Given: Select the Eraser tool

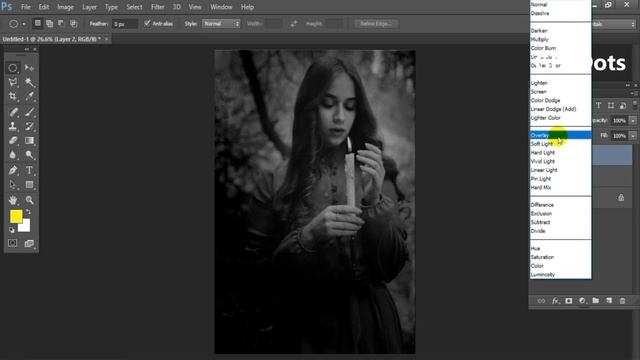Looking at the screenshot, I should 13,140.
